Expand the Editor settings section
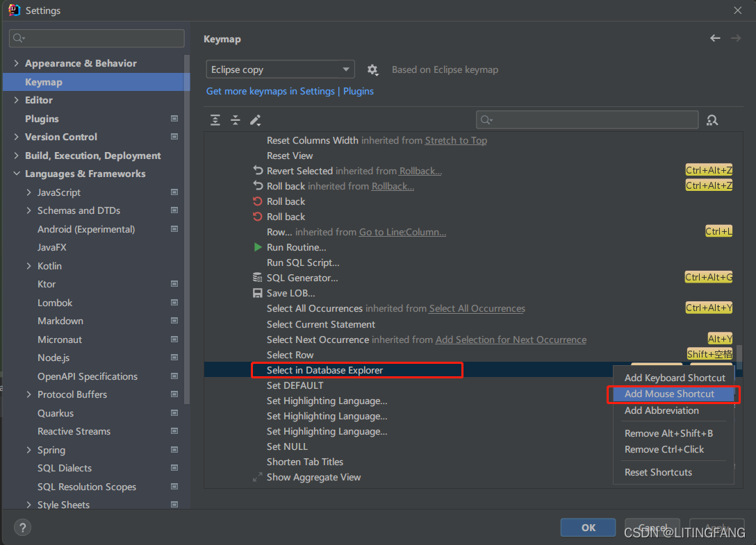The width and height of the screenshot is (756, 545). (x=17, y=100)
